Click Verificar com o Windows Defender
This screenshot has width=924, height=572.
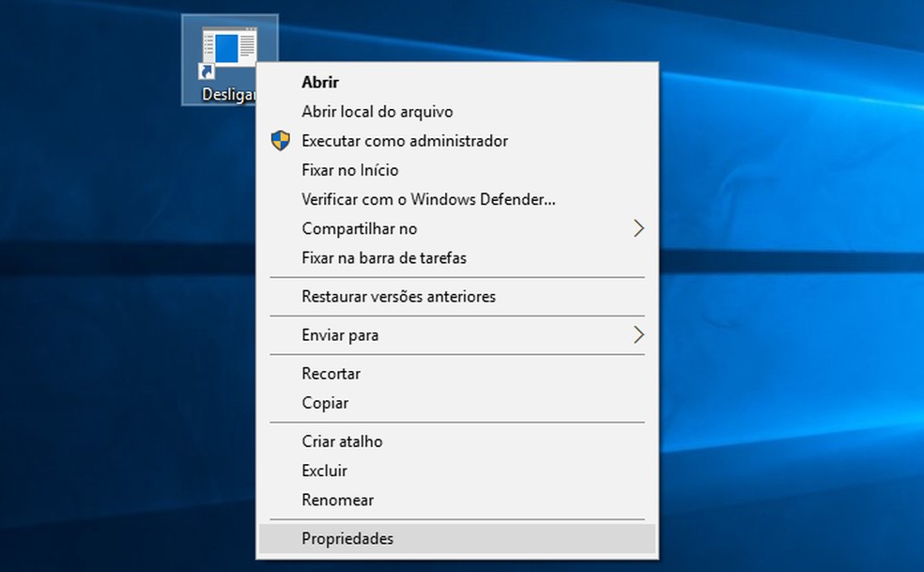tap(457, 199)
